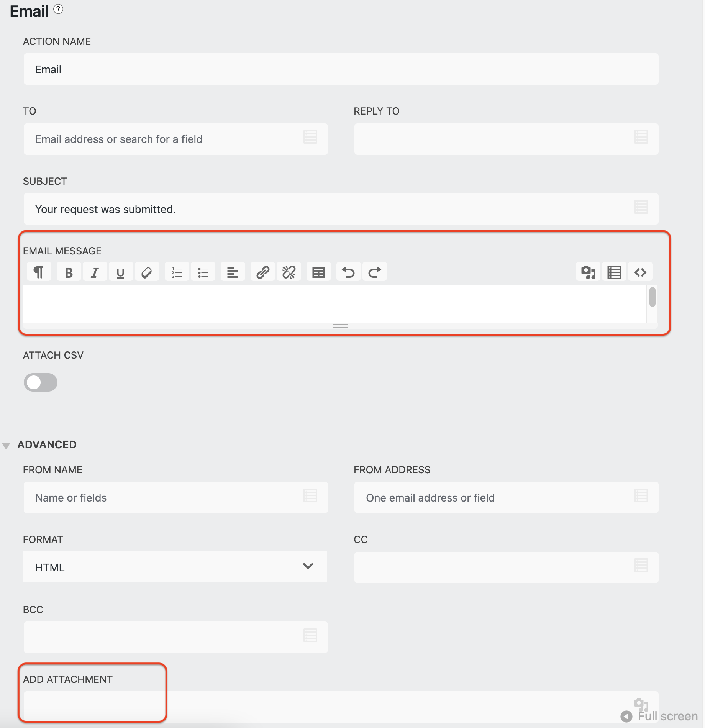Undo the last edit in the editor

348,271
